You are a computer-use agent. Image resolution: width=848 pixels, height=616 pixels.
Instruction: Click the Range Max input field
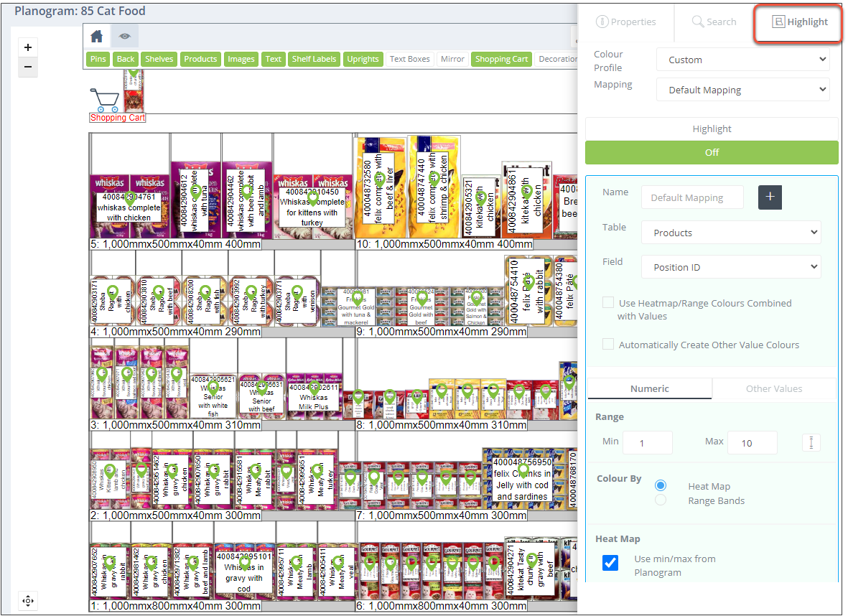753,443
